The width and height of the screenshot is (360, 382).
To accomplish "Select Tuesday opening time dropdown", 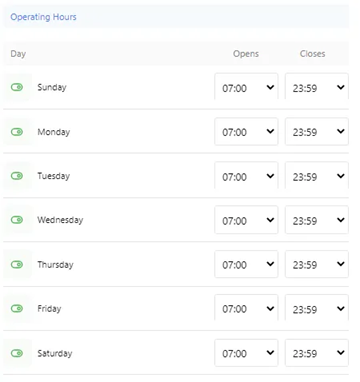I will [246, 175].
